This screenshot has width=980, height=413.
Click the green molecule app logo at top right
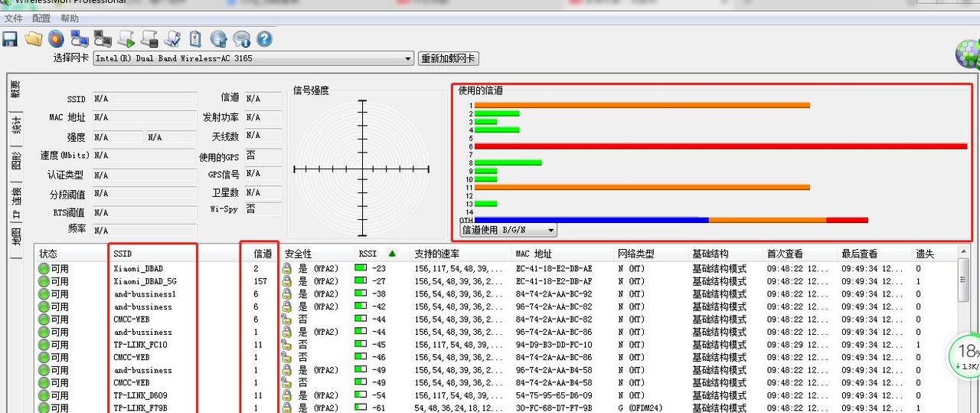tap(968, 54)
